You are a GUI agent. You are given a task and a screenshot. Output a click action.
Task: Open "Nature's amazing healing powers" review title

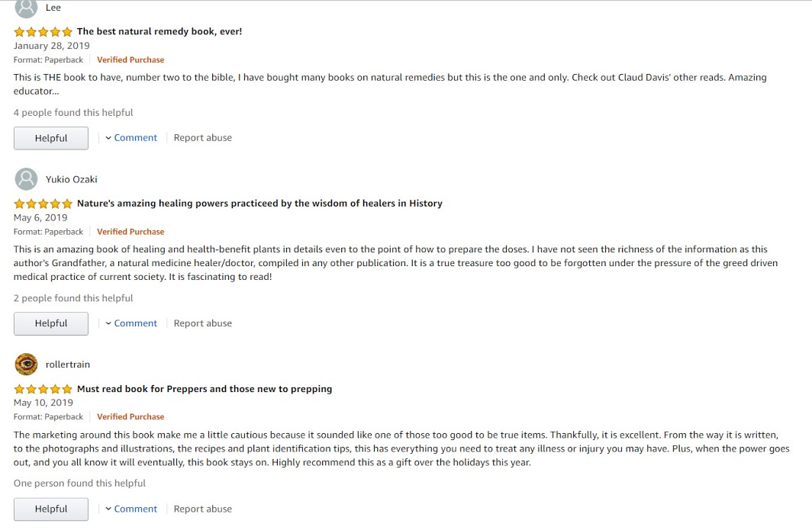(259, 204)
